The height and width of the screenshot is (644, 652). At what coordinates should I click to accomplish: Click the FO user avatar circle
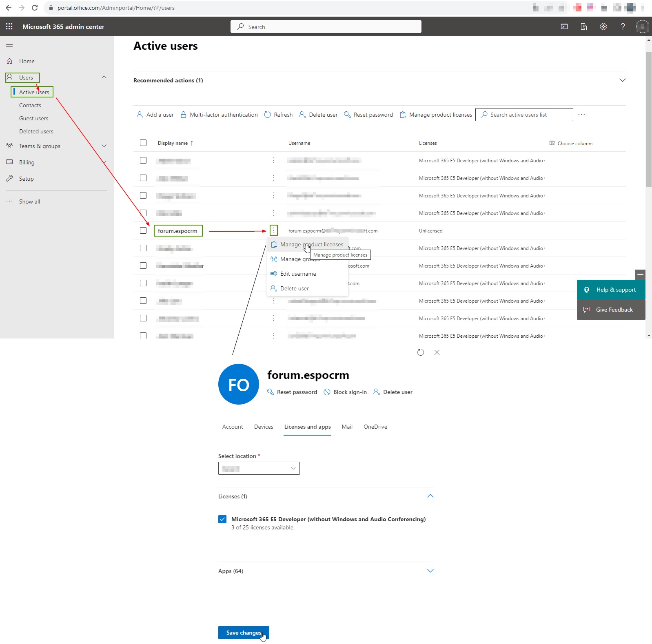click(x=239, y=384)
